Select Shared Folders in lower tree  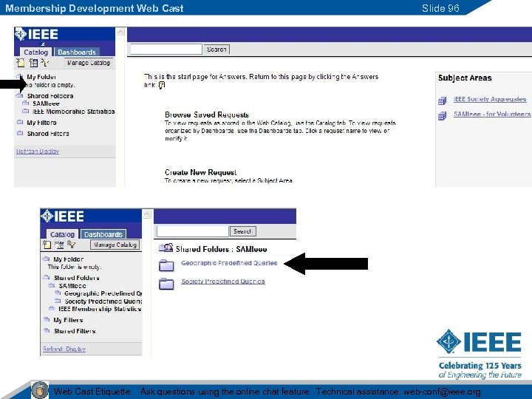(77, 278)
